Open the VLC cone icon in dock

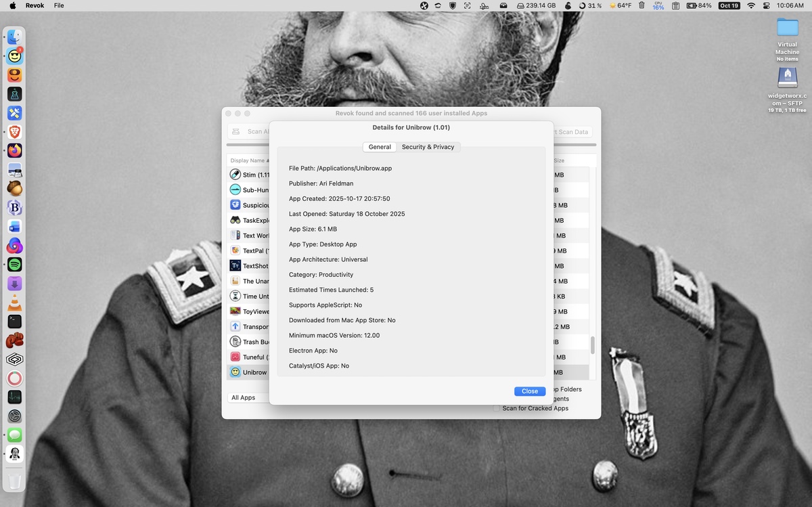click(x=15, y=303)
